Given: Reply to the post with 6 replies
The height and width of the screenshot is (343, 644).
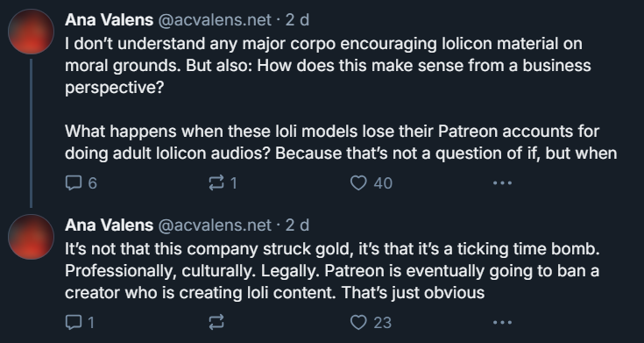Looking at the screenshot, I should coord(81,183).
